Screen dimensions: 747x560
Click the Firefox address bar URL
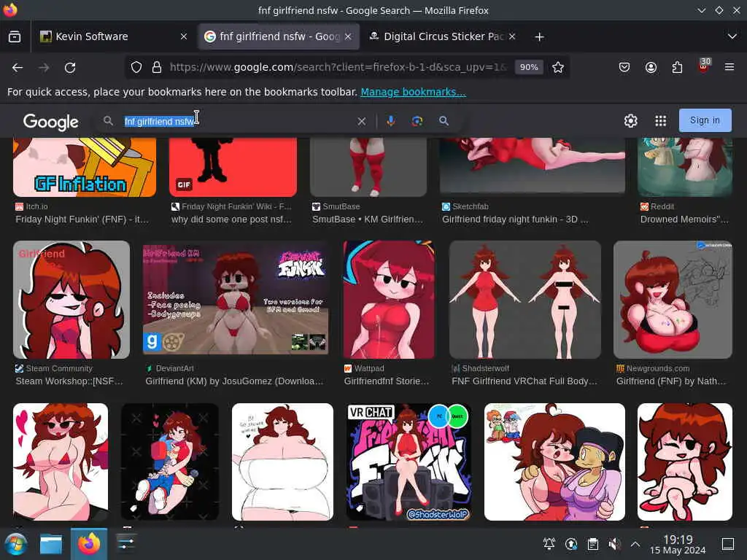tap(338, 67)
